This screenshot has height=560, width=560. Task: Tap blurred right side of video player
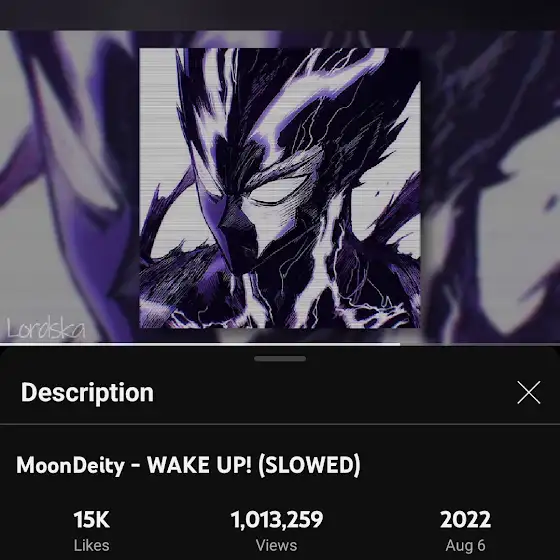490,186
